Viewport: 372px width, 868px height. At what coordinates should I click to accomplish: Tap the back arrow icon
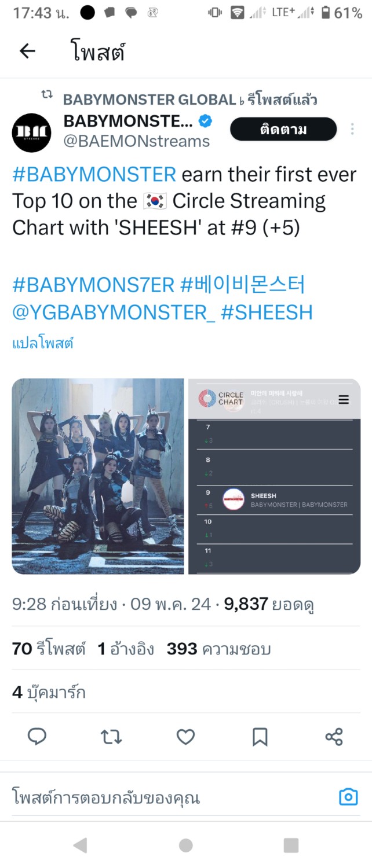pos(27,51)
